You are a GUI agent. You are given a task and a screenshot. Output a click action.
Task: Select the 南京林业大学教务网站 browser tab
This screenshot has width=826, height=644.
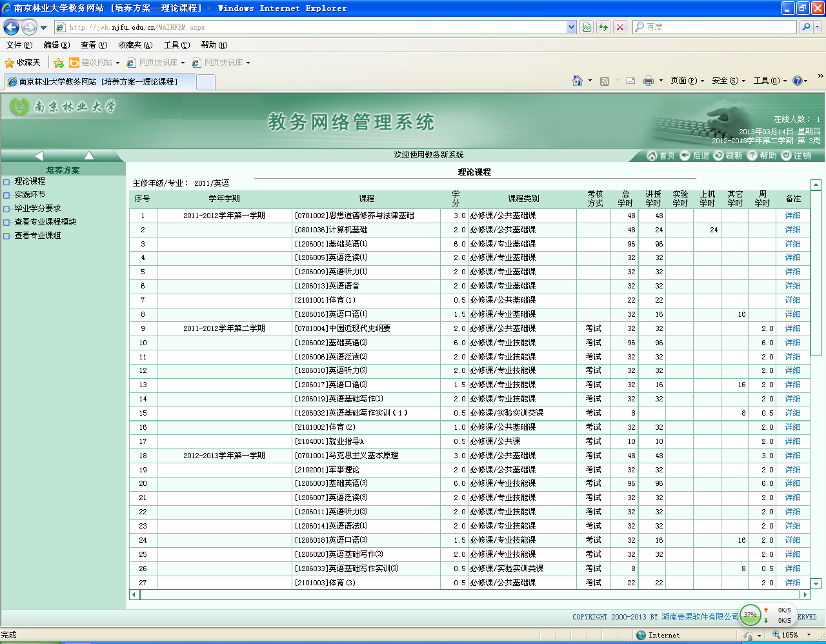[99, 82]
